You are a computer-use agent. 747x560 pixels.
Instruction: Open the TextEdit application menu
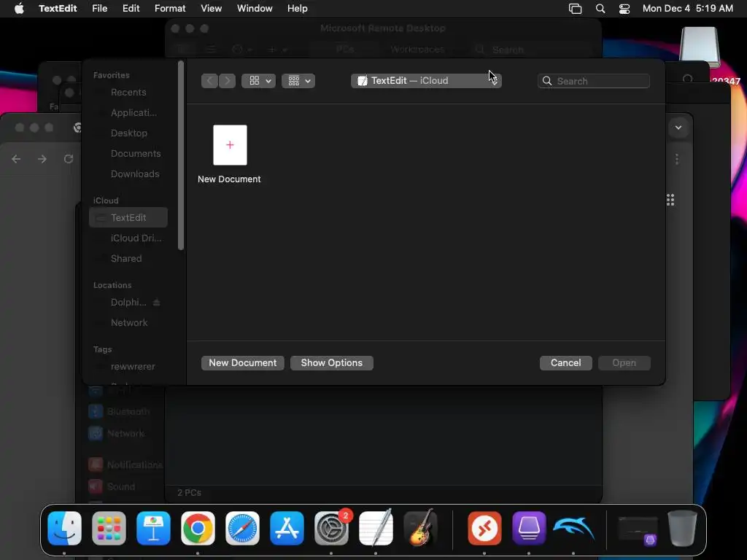(58, 9)
